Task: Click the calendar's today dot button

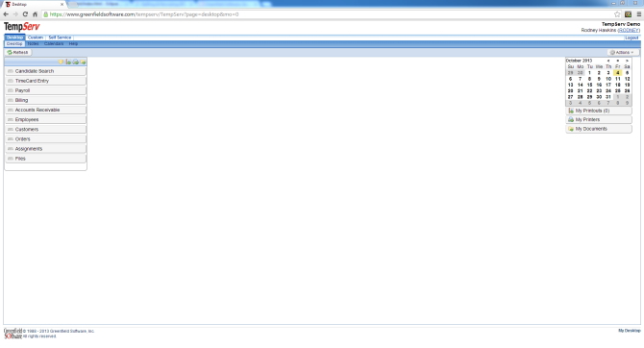Action: [x=618, y=61]
